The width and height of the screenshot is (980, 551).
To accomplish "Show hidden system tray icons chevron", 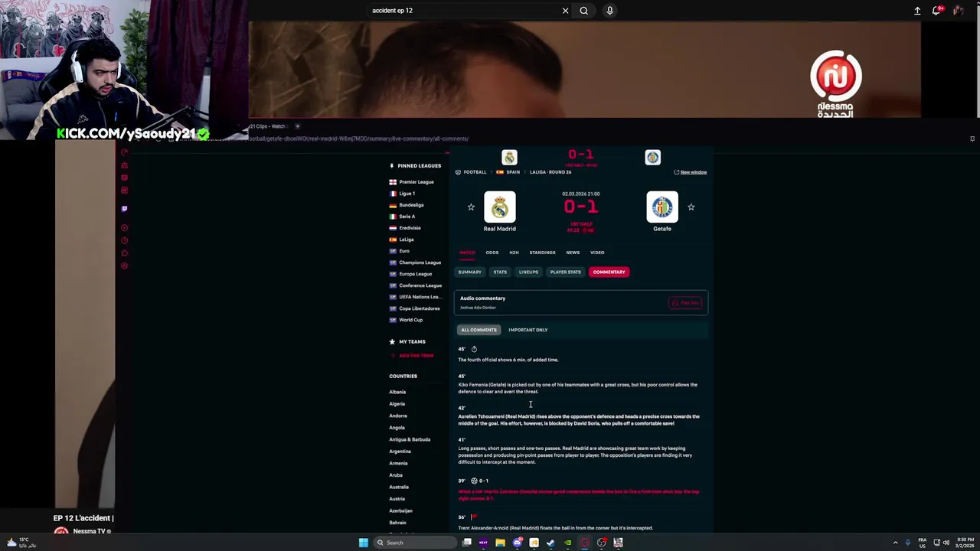I will pyautogui.click(x=895, y=543).
